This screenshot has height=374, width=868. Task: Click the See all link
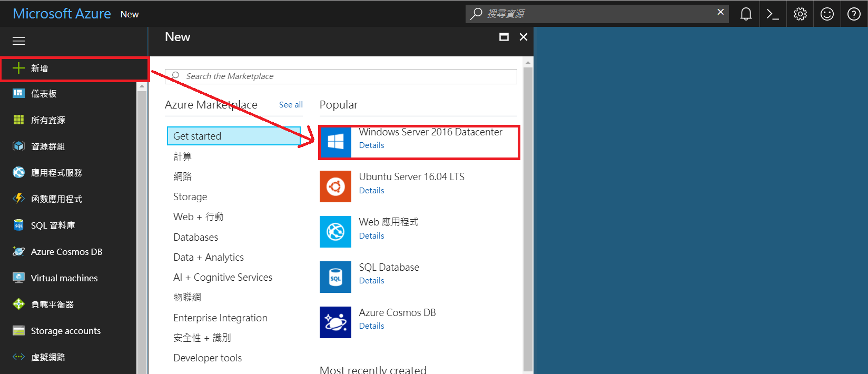coord(291,105)
